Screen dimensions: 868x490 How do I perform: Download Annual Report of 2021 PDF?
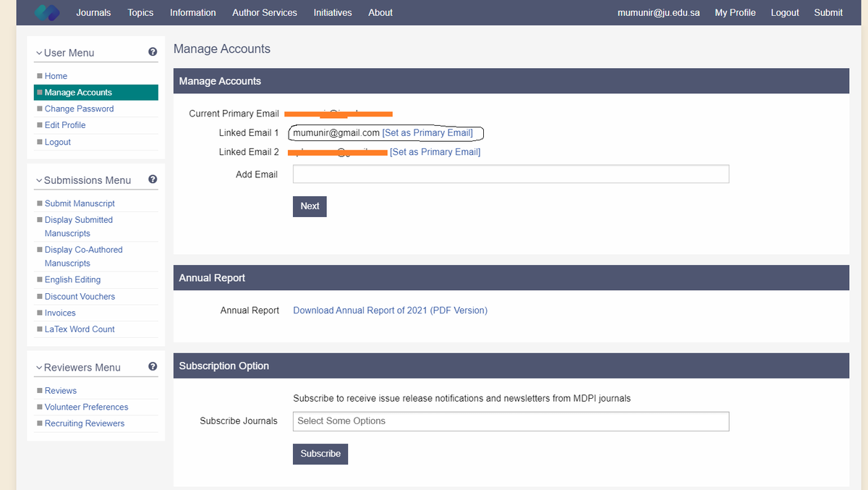[391, 311]
